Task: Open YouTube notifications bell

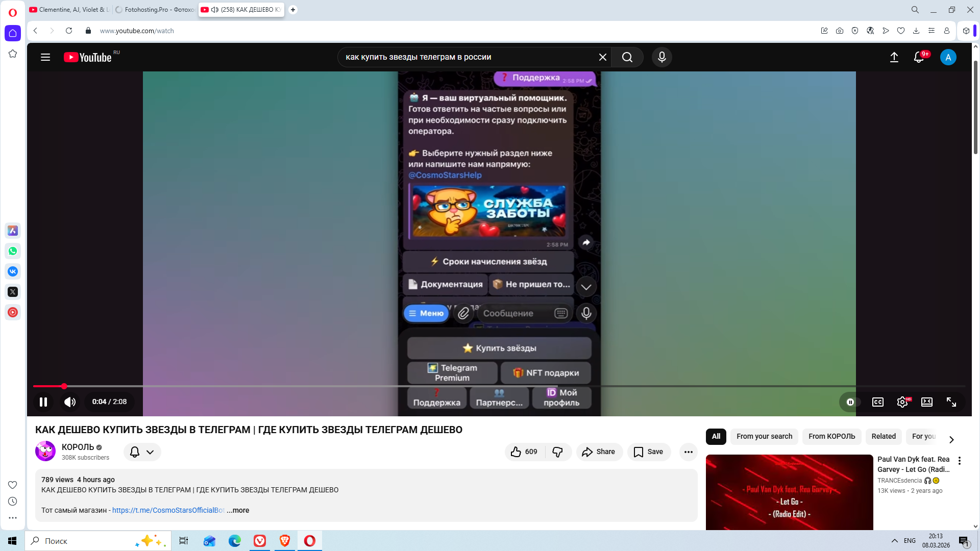Action: pos(919,57)
